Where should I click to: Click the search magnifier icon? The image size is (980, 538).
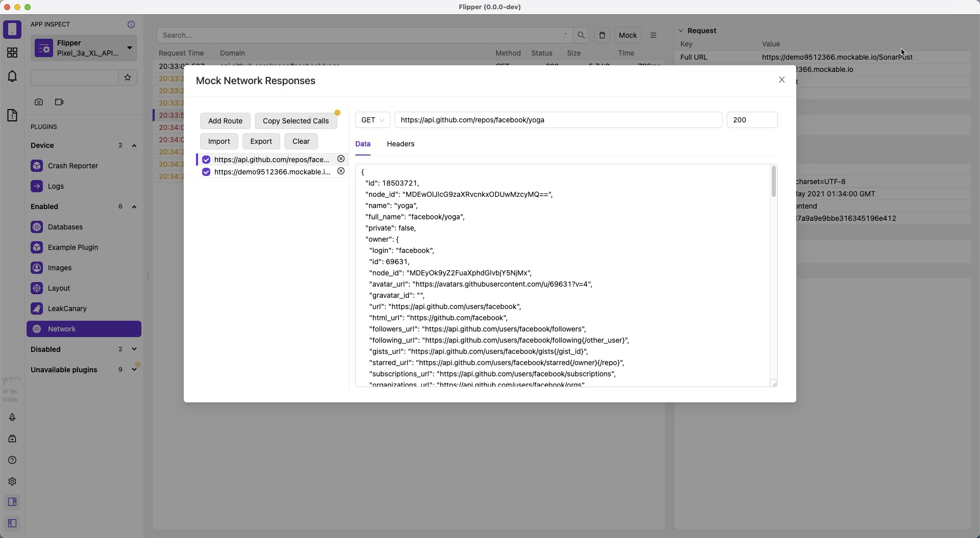pos(581,35)
